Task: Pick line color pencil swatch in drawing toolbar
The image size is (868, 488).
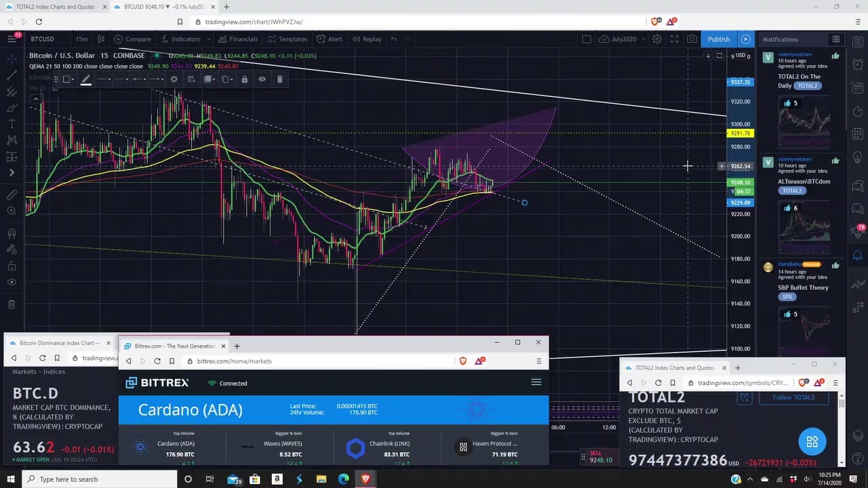Action: [85, 79]
